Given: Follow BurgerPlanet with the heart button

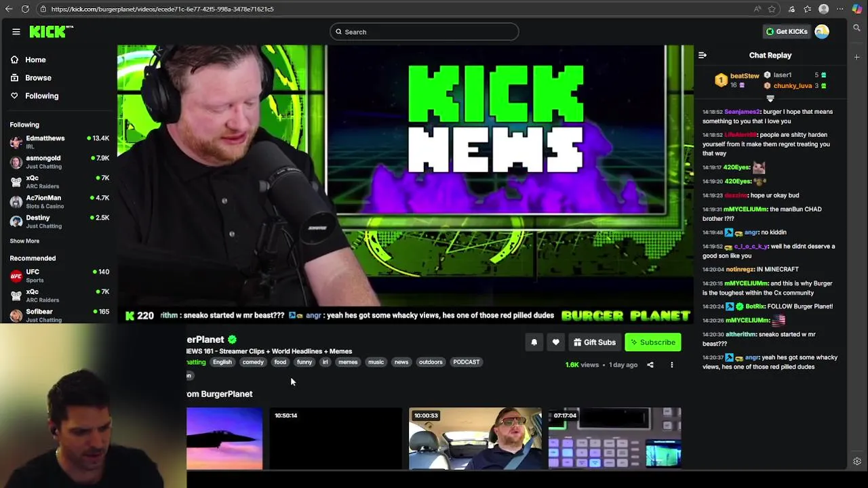Looking at the screenshot, I should point(555,342).
